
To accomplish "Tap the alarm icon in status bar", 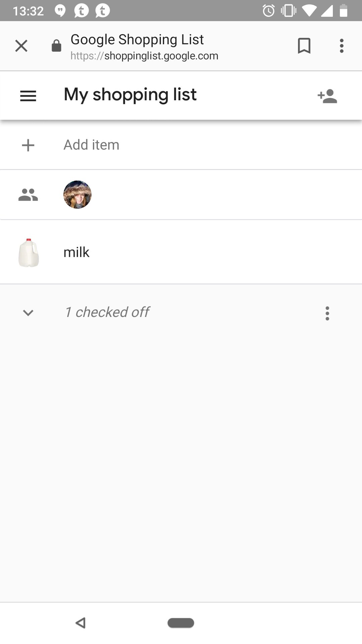I will click(268, 11).
